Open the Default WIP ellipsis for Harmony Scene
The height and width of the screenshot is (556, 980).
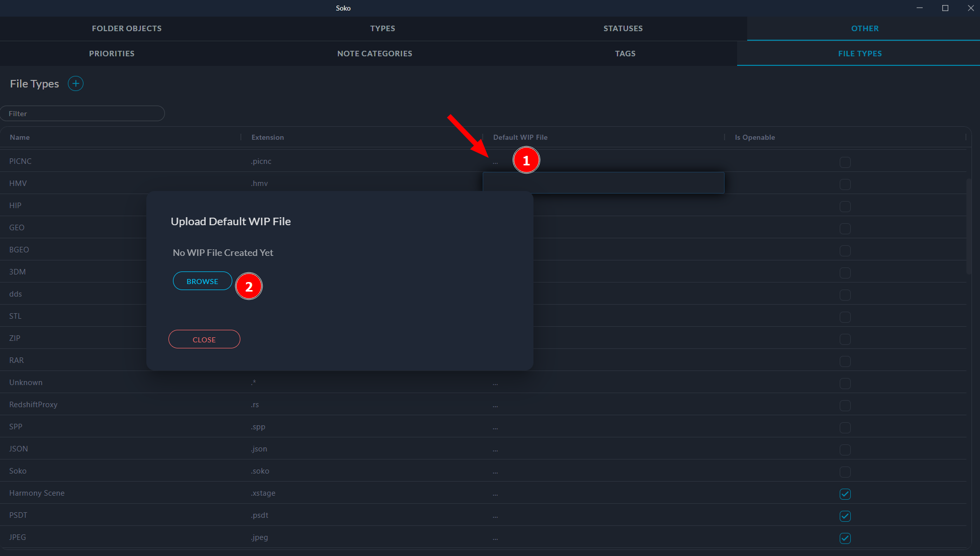coord(495,494)
